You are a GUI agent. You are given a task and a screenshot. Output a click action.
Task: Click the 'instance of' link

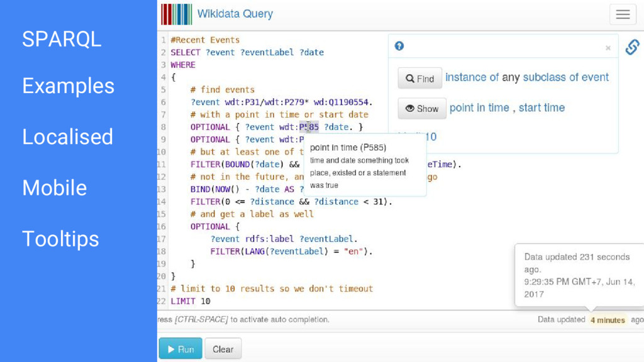point(472,77)
